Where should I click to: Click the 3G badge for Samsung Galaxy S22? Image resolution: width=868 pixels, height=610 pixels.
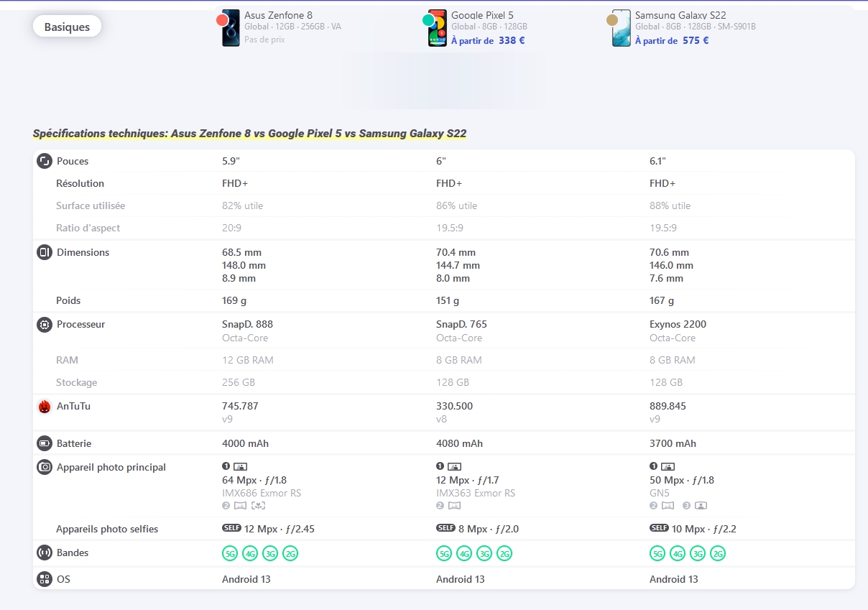(x=698, y=553)
